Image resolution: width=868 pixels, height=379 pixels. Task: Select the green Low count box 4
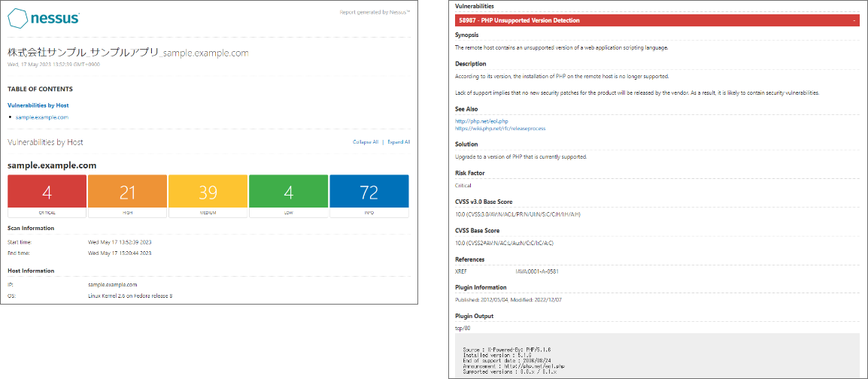(x=288, y=196)
